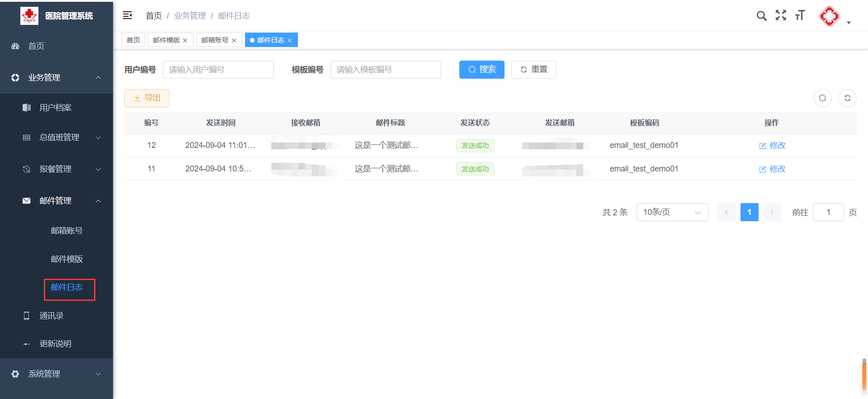This screenshot has height=399, width=868.
Task: Open the user avatar dropdown menu
Action: click(834, 17)
